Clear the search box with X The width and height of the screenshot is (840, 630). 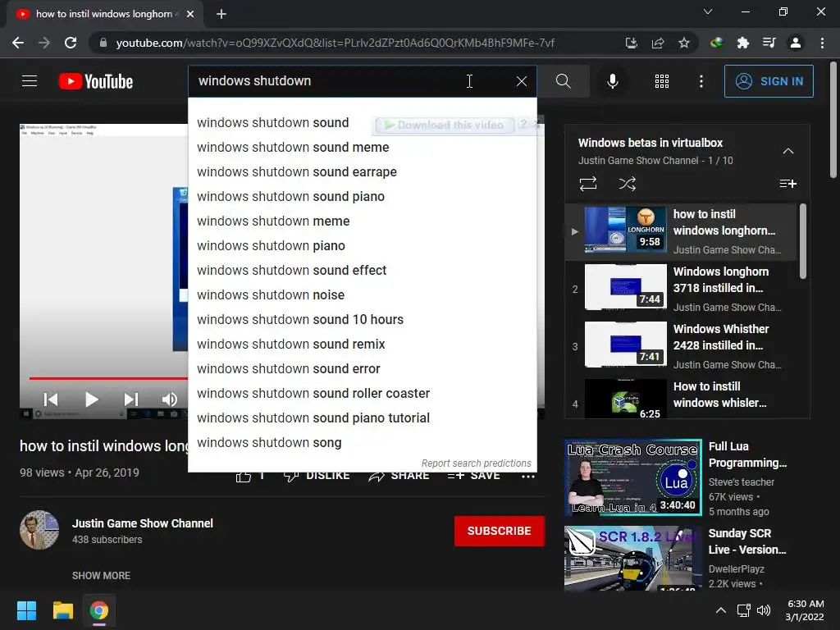click(x=521, y=81)
